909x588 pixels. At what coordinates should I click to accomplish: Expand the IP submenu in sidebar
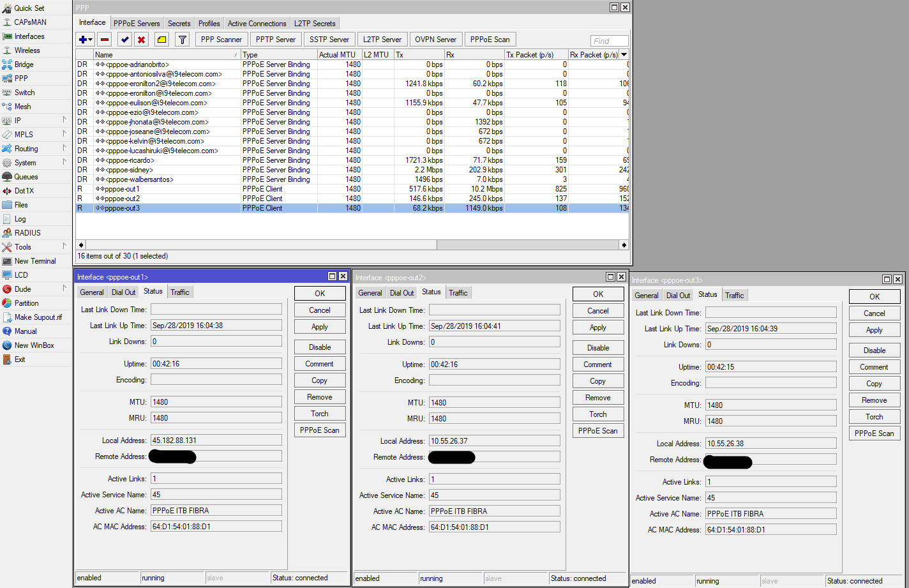[x=18, y=121]
